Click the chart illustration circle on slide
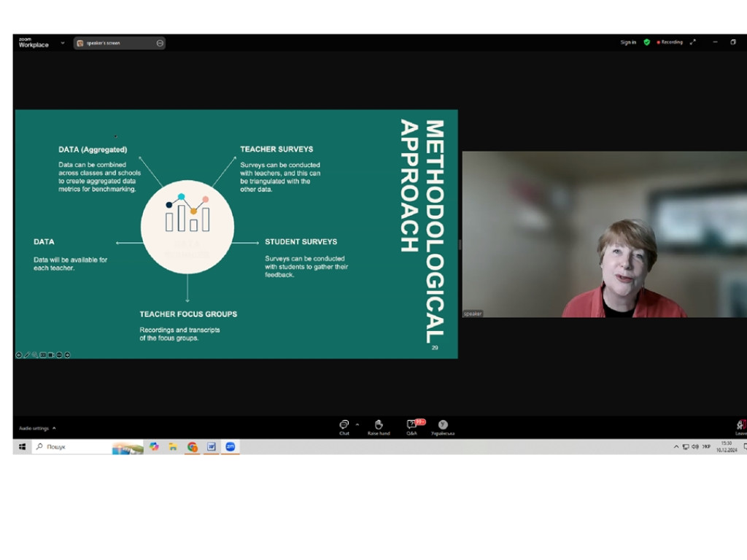The height and width of the screenshot is (560, 747). click(x=187, y=227)
